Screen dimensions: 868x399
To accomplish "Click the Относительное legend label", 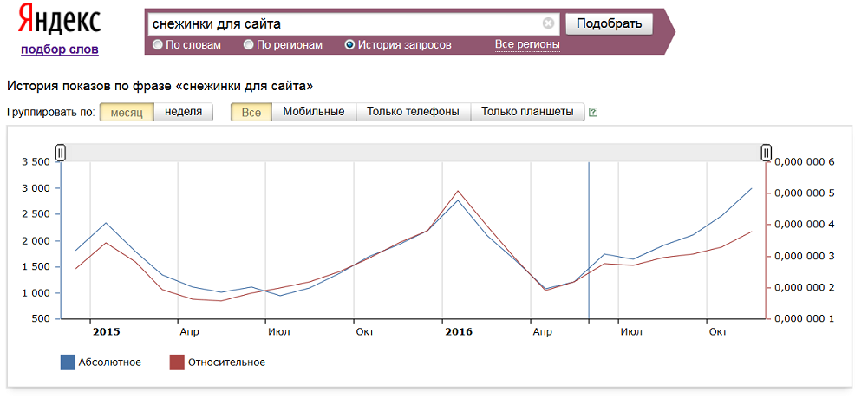I will tap(226, 363).
